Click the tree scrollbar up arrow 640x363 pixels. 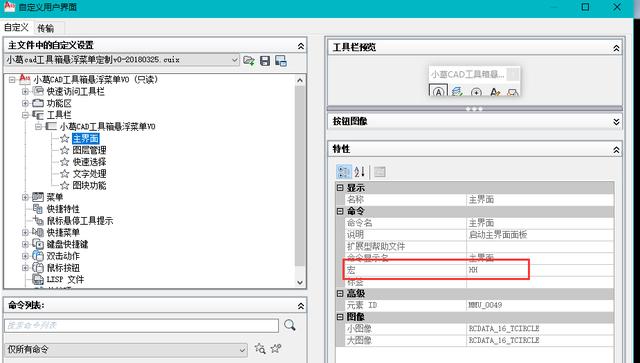[300, 80]
